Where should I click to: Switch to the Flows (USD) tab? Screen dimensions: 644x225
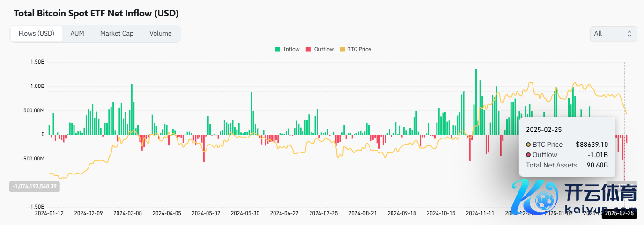(x=37, y=34)
